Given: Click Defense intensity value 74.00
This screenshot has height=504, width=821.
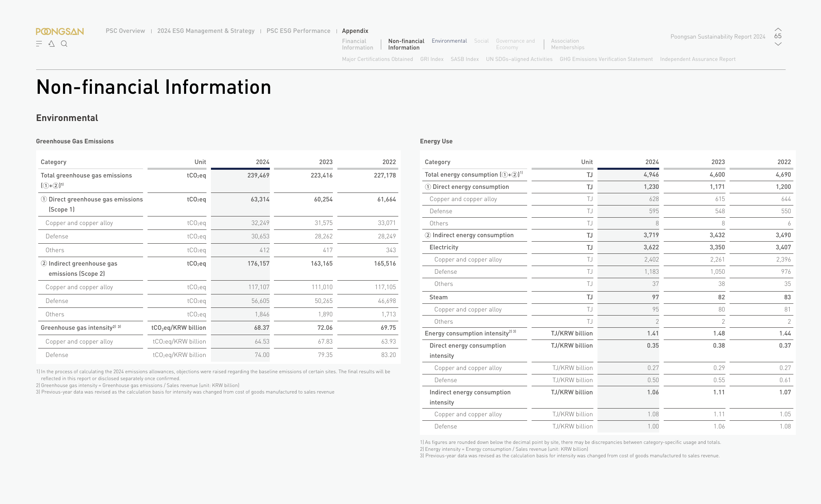Looking at the screenshot, I should [x=262, y=355].
